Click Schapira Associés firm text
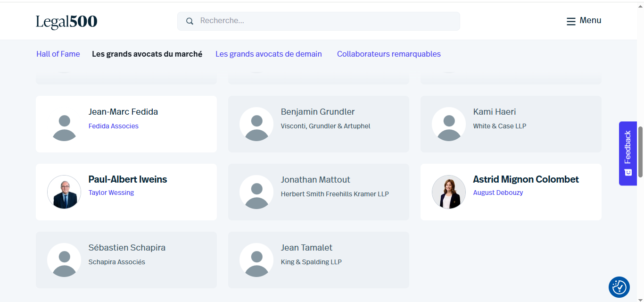Image resolution: width=644 pixels, height=302 pixels. click(x=117, y=262)
